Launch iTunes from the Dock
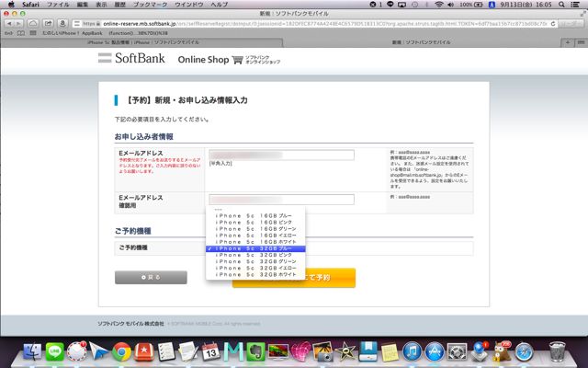This screenshot has width=588, height=368. pos(412,351)
